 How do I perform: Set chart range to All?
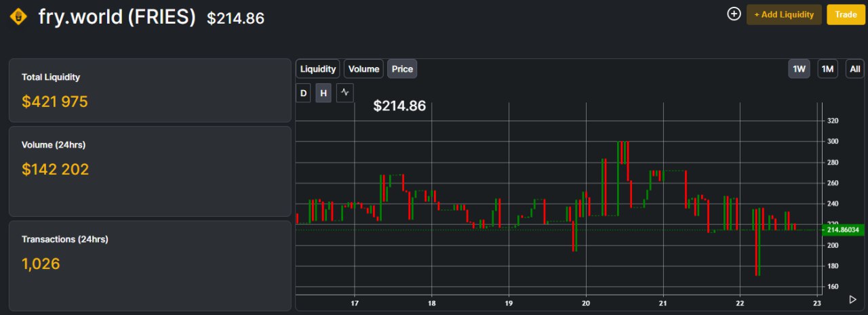coord(855,69)
